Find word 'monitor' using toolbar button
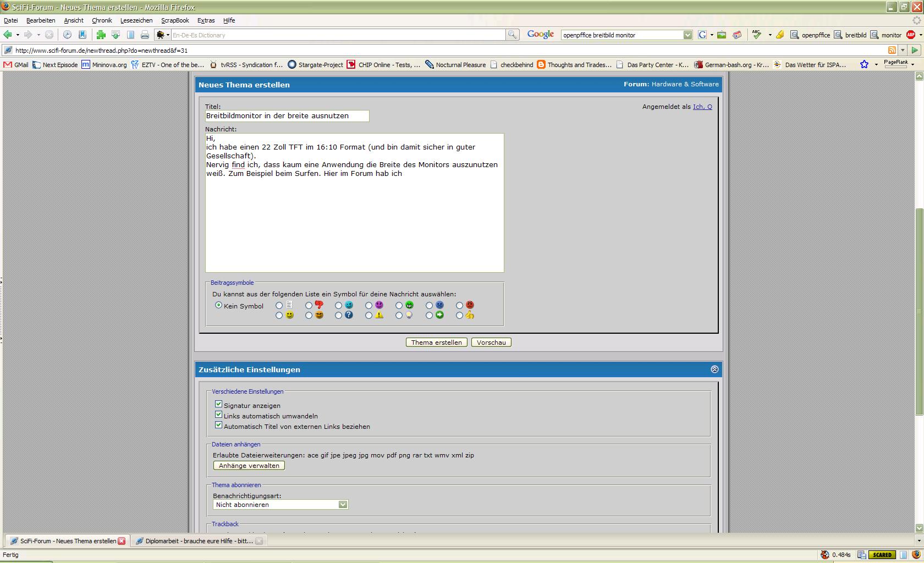924x563 pixels. (x=886, y=35)
